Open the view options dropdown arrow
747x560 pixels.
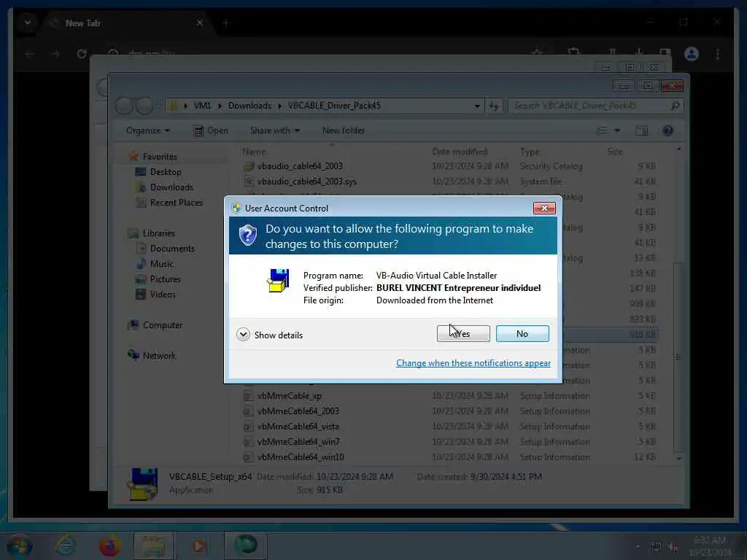[617, 131]
